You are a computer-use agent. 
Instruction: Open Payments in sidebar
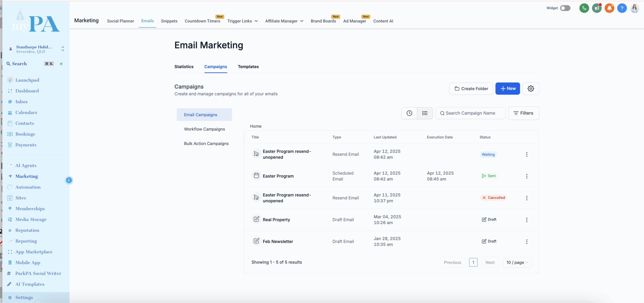[26, 145]
